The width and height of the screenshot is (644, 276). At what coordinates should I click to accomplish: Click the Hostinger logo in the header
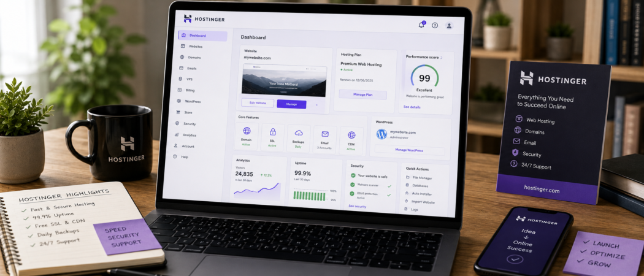(204, 19)
